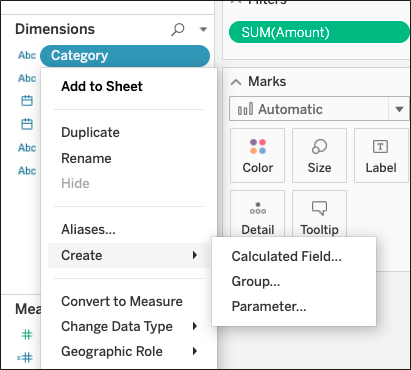The height and width of the screenshot is (370, 411).
Task: Click the green number measure icon
Action: (x=27, y=334)
